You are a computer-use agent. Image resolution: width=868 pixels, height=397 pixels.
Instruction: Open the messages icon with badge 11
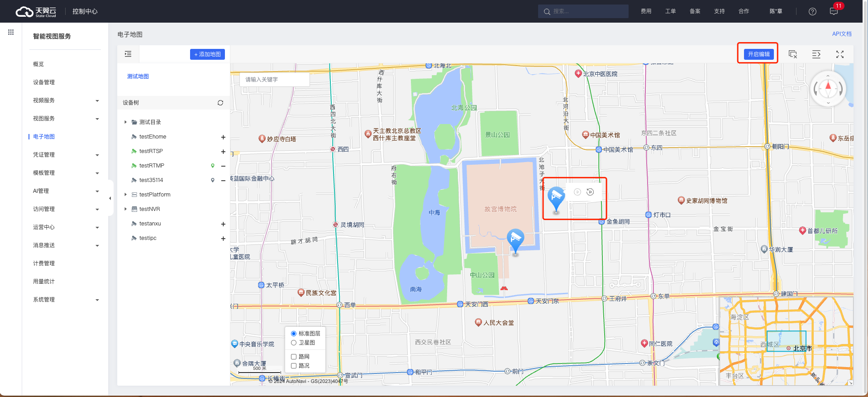pos(834,11)
